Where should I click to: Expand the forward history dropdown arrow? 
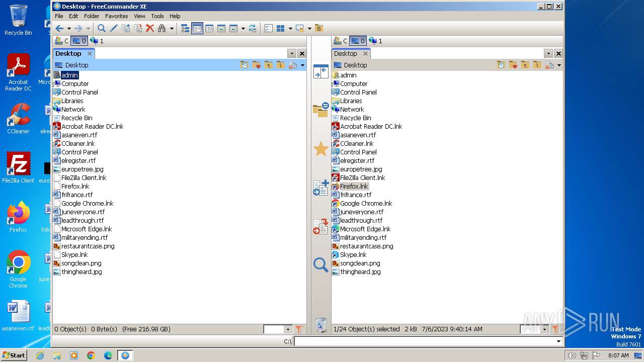pyautogui.click(x=88, y=29)
